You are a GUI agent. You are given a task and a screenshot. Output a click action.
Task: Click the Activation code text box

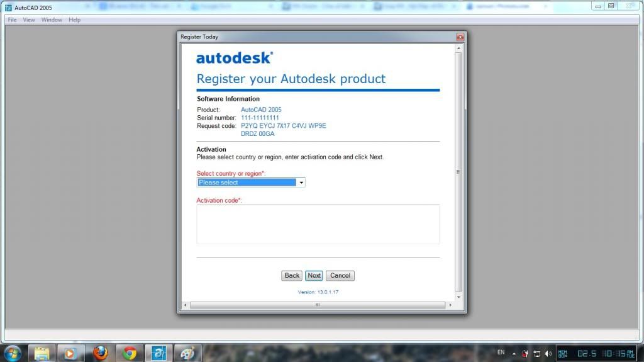[318, 224]
